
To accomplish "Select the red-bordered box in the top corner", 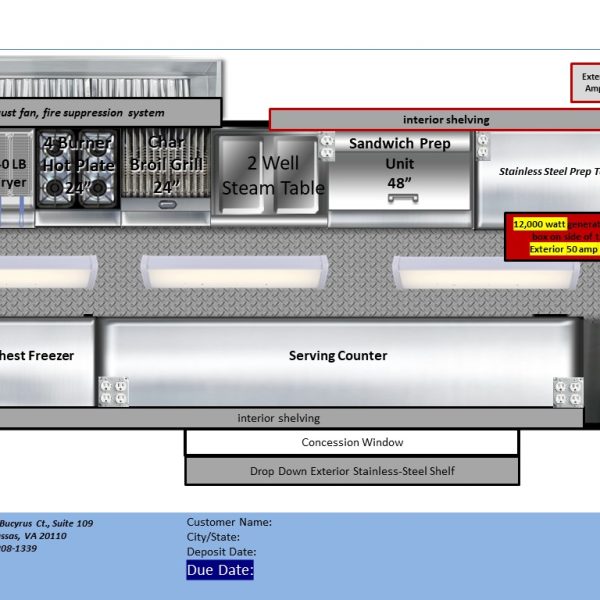I will [585, 83].
